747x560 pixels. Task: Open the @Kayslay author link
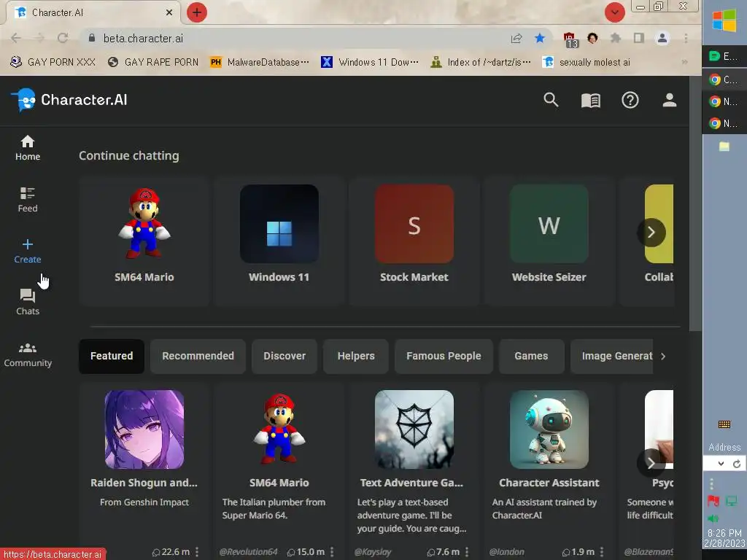tap(373, 552)
